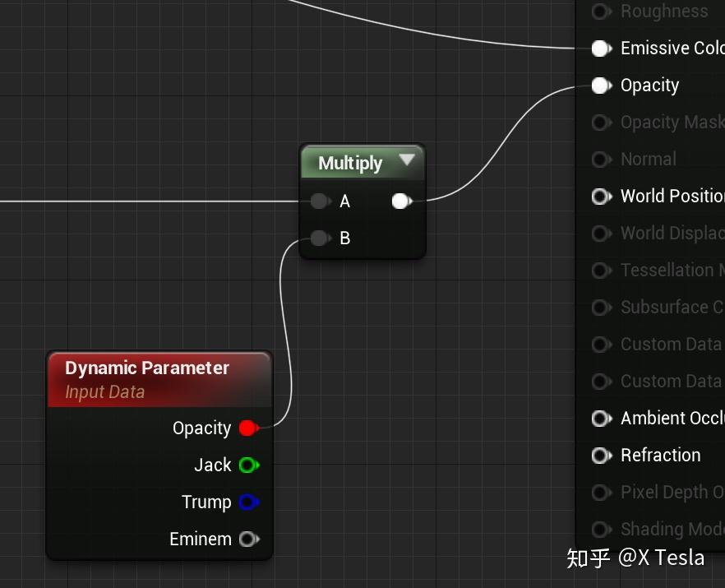Click the B input pin on Multiply

321,238
